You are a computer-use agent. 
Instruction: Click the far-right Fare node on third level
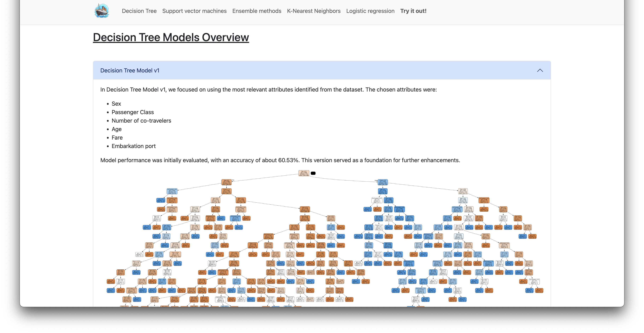coord(463,191)
